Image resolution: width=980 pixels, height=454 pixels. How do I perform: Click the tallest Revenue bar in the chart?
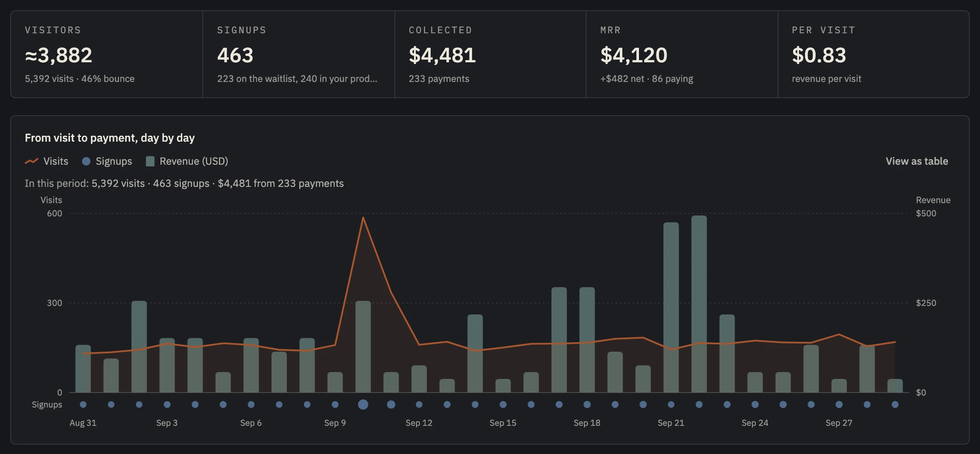click(699, 304)
